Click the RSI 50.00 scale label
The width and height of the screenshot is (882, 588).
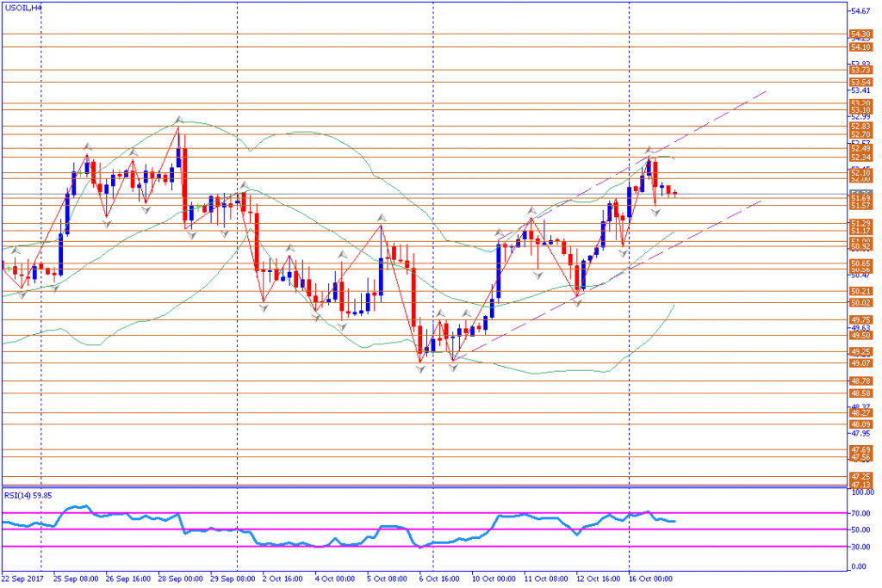[x=859, y=529]
